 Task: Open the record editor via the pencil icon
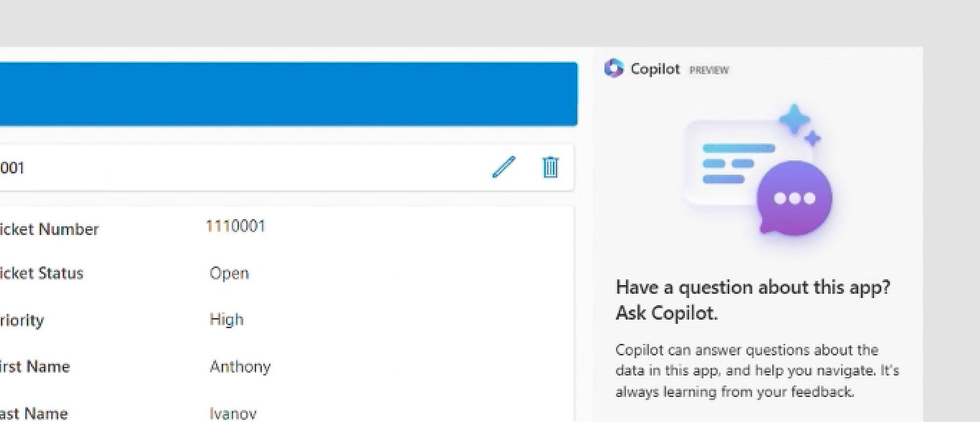point(504,167)
